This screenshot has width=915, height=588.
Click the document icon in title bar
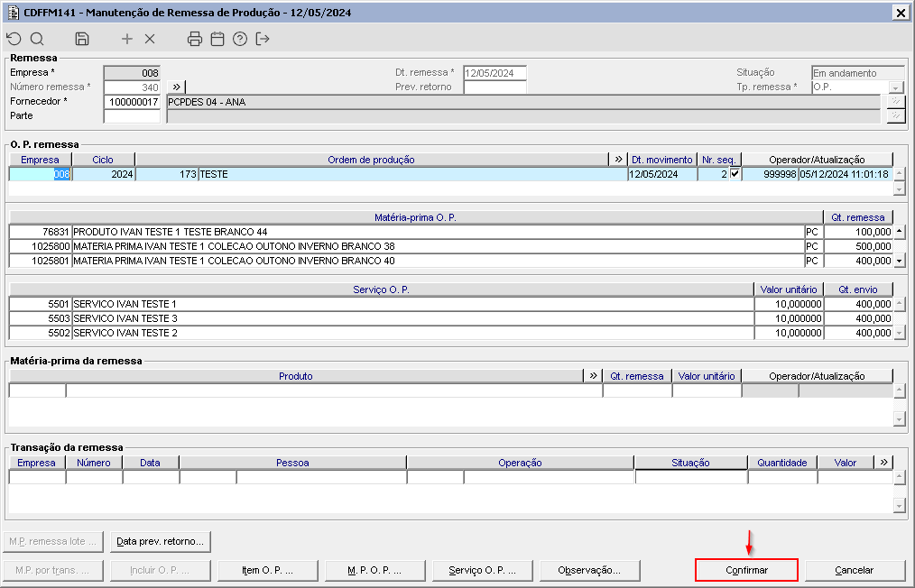coord(13,13)
